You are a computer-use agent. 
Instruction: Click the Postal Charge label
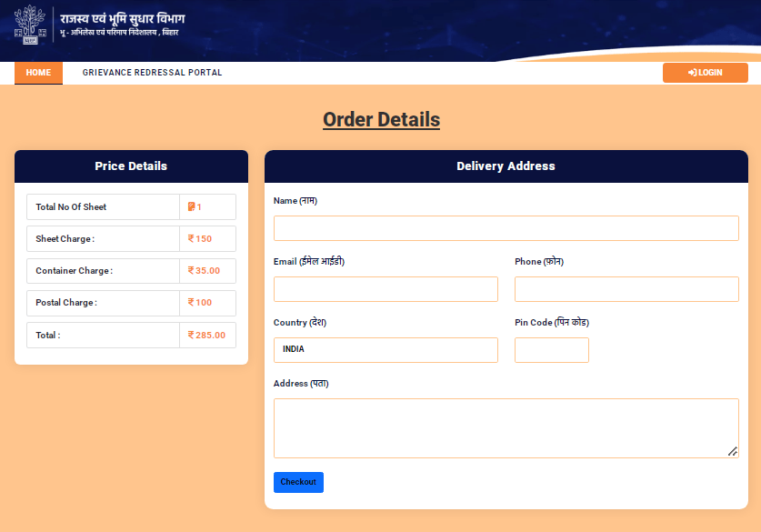pyautogui.click(x=66, y=303)
